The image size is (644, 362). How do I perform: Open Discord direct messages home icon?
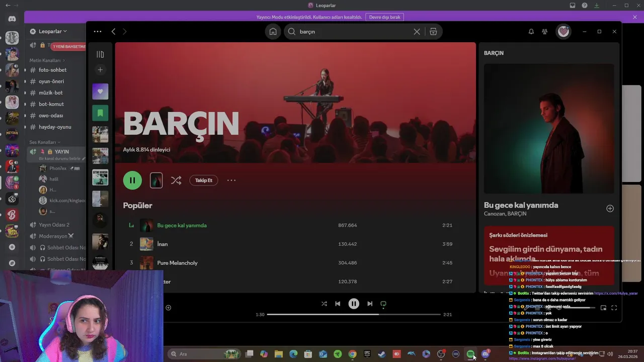click(x=12, y=19)
